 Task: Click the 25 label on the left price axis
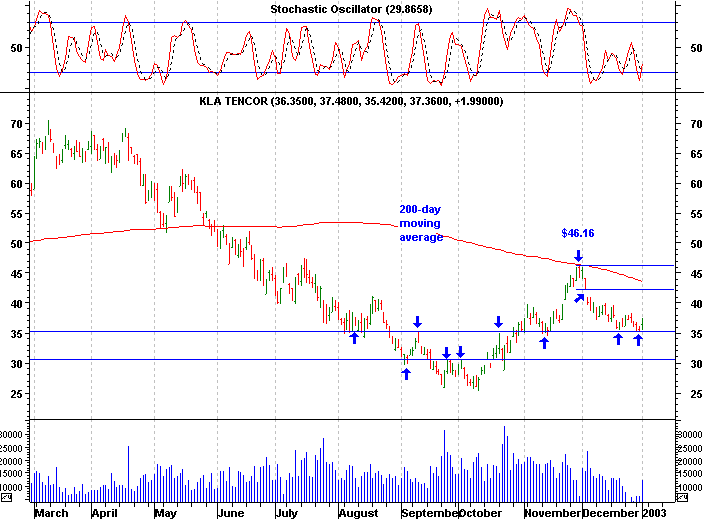tap(16, 394)
